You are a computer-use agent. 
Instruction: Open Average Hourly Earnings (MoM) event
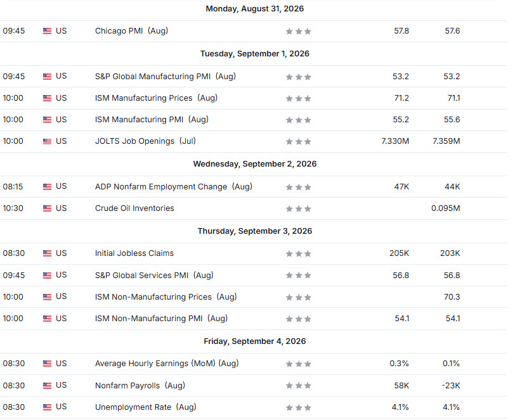point(167,364)
